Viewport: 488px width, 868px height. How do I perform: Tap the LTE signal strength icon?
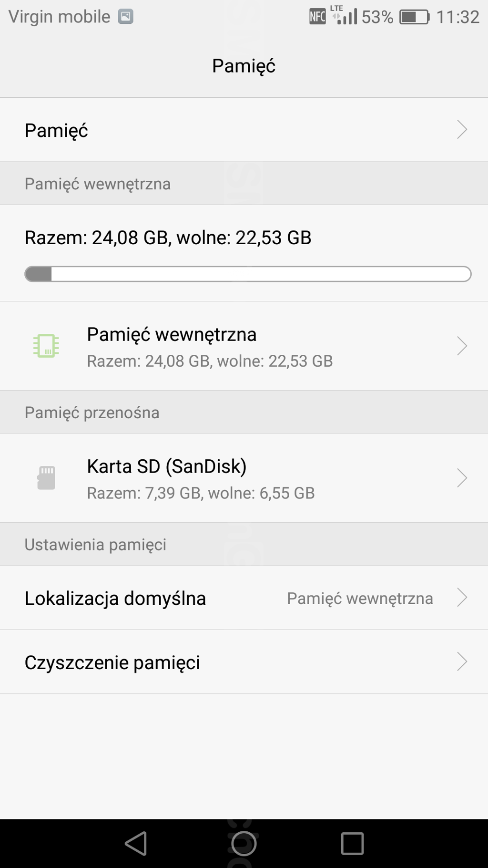coord(345,15)
